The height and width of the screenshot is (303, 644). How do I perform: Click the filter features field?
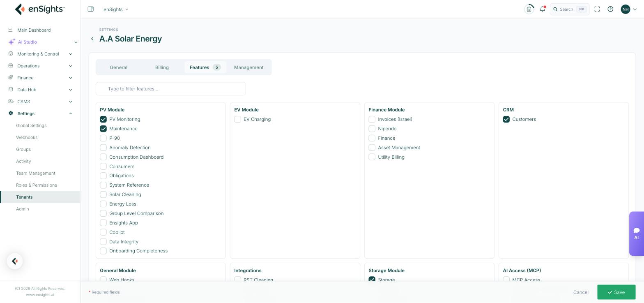coord(171,89)
